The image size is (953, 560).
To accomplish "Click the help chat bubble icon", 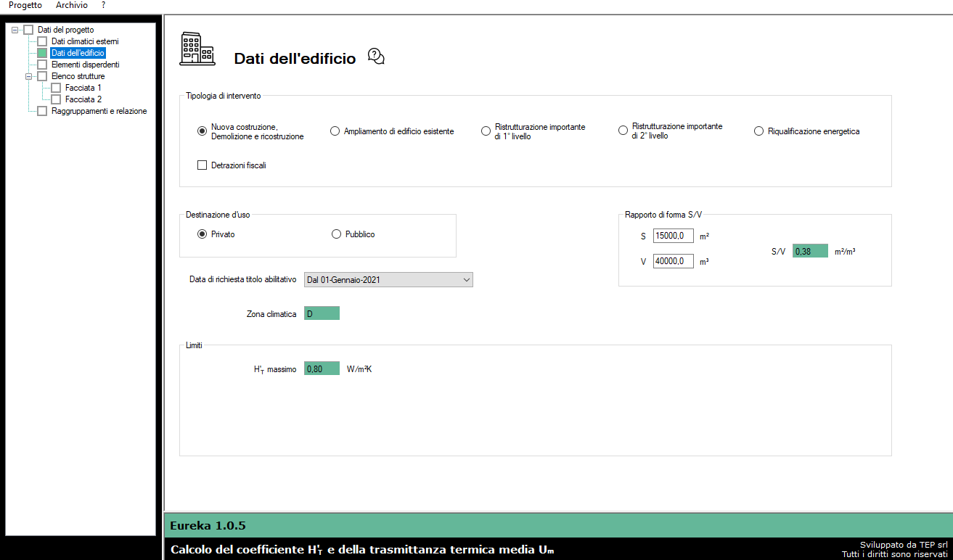I will click(376, 57).
